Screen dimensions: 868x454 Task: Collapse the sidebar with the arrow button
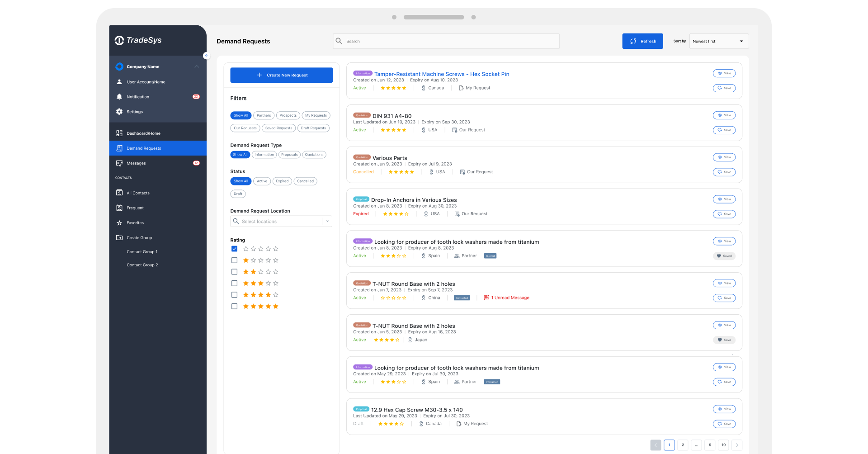[x=206, y=56]
